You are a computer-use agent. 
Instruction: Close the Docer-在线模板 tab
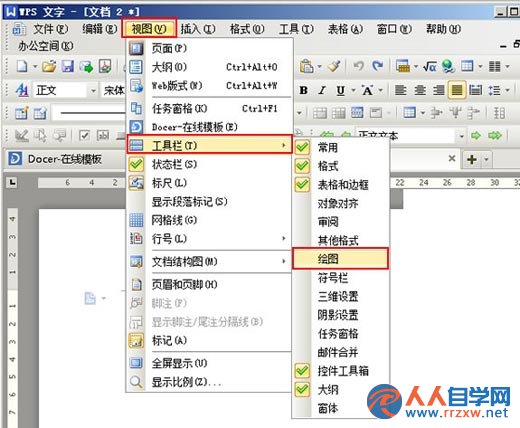point(452,159)
